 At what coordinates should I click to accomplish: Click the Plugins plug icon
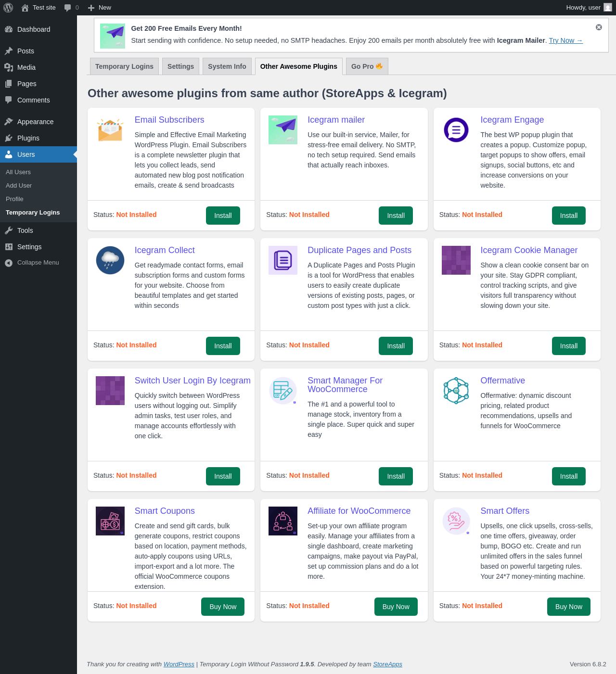coord(9,138)
